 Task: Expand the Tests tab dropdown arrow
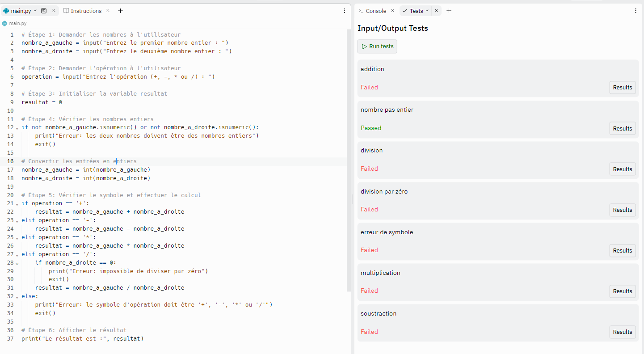coord(427,11)
